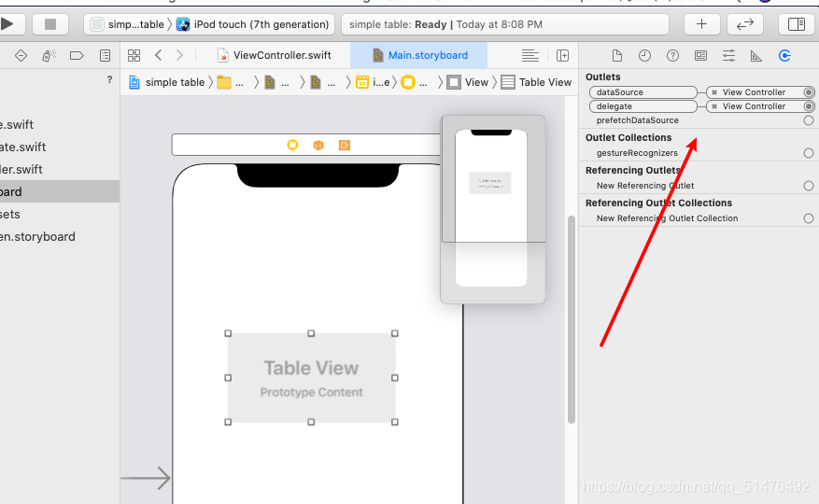Select file ending in 'en.storyboard'
Viewport: 819px width, 504px height.
[x=37, y=237]
